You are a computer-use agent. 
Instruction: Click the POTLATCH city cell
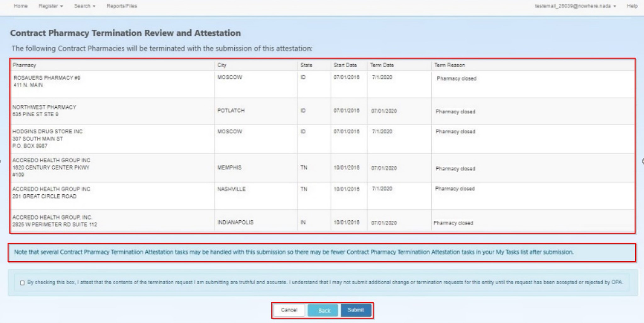coord(231,110)
